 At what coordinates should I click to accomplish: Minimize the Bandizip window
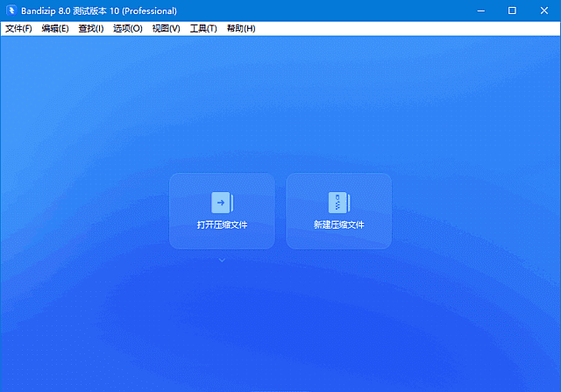(x=481, y=11)
